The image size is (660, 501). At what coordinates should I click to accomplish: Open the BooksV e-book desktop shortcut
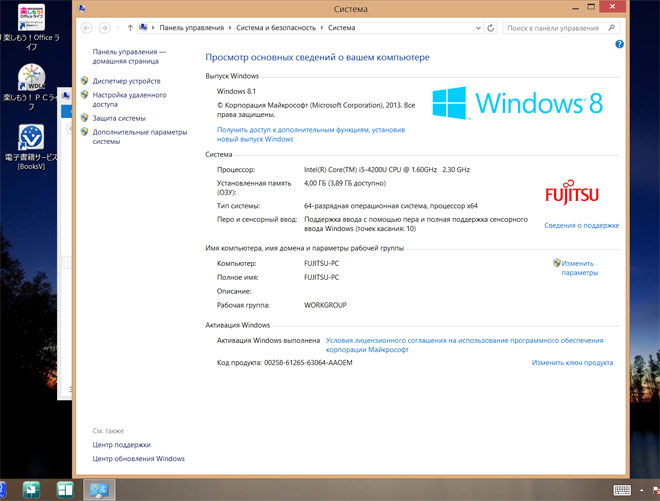click(32, 147)
